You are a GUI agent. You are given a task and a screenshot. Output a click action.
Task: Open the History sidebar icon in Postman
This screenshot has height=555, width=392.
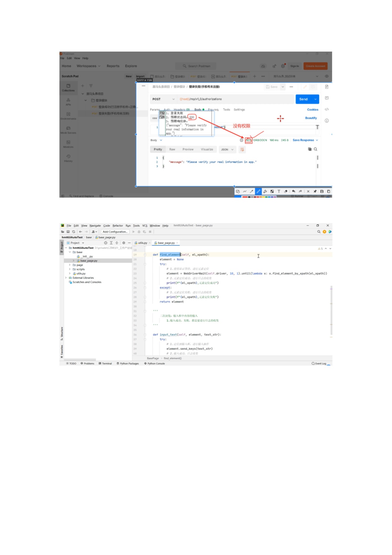point(68,158)
